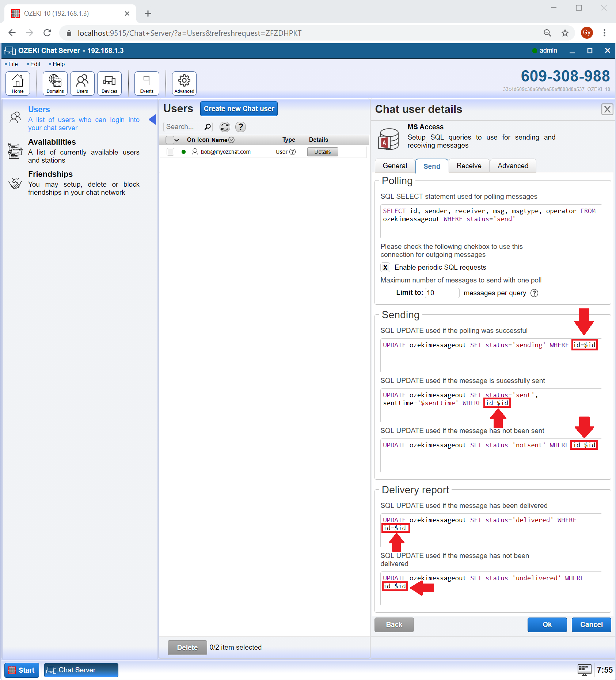Screen dimensions: 616x680
Task: Open help using the question mark icon
Action: 240,127
